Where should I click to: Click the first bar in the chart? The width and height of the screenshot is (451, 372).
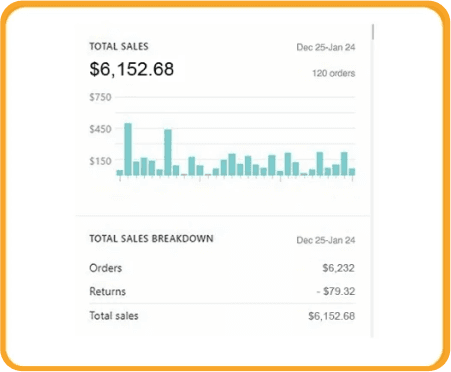pyautogui.click(x=120, y=173)
